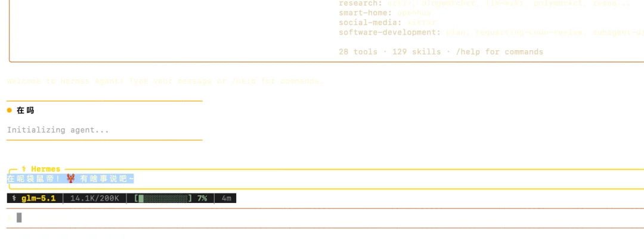644x249 pixels.
Task: Click the "Initializing agent..." status text
Action: (58, 130)
